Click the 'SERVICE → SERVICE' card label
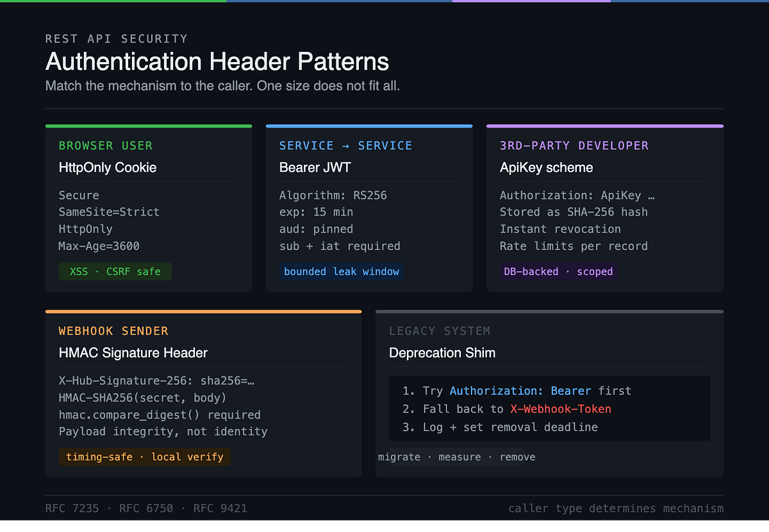Screen dimensions: 769x532 tap(346, 145)
